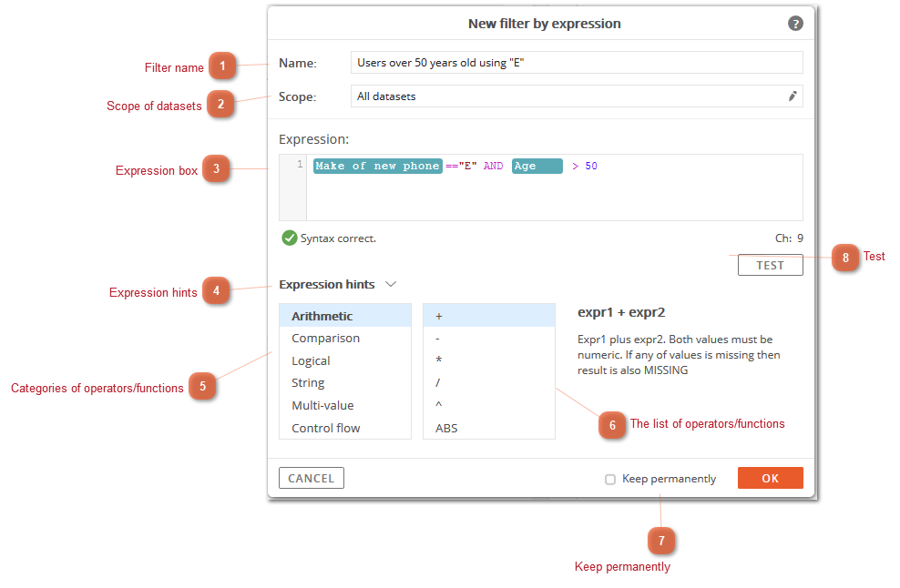Click the value 50 in the expression
The width and height of the screenshot is (900, 588).
tap(591, 166)
